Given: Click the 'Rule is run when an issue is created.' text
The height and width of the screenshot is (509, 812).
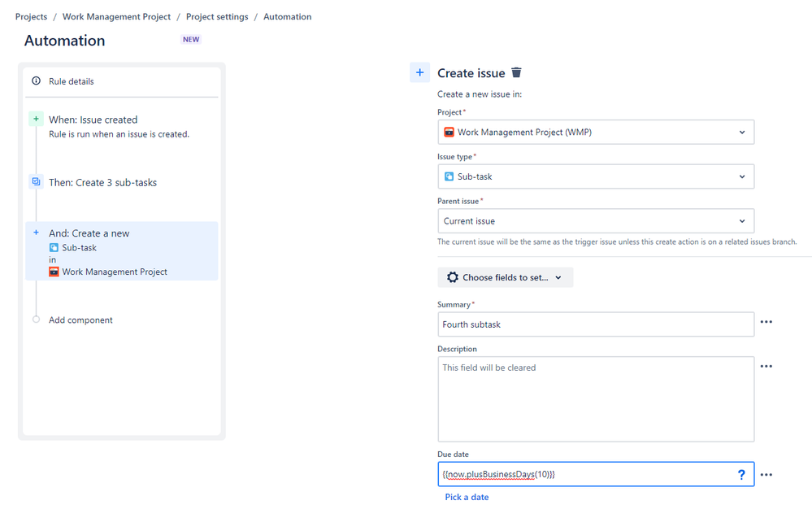Looking at the screenshot, I should click(x=119, y=134).
